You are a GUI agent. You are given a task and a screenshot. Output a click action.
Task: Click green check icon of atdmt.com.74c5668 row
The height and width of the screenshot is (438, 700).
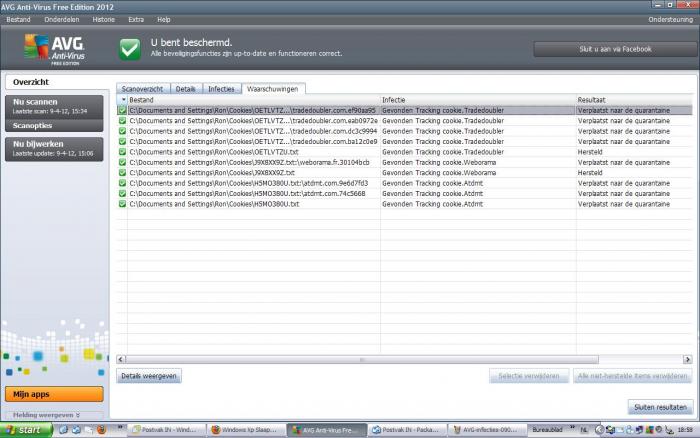[122, 194]
